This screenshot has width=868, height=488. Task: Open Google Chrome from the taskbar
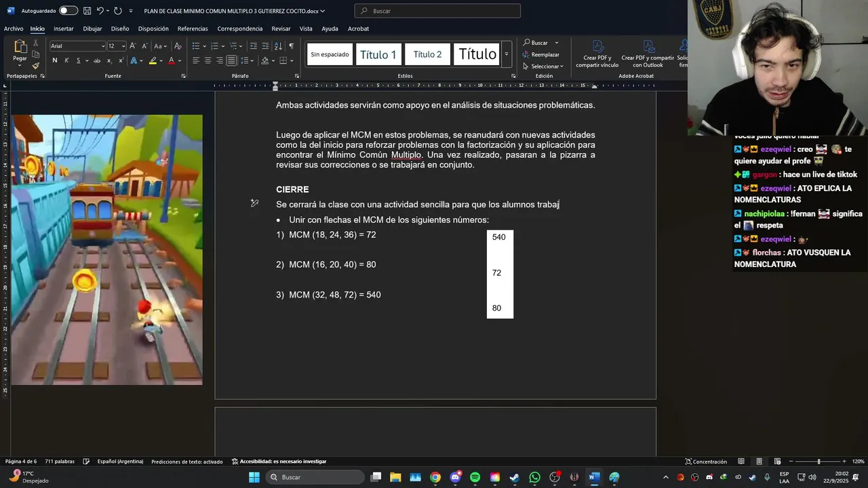pos(435,477)
